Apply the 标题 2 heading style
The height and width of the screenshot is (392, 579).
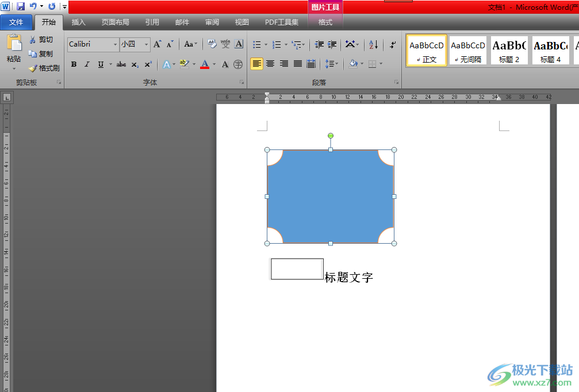pos(509,50)
